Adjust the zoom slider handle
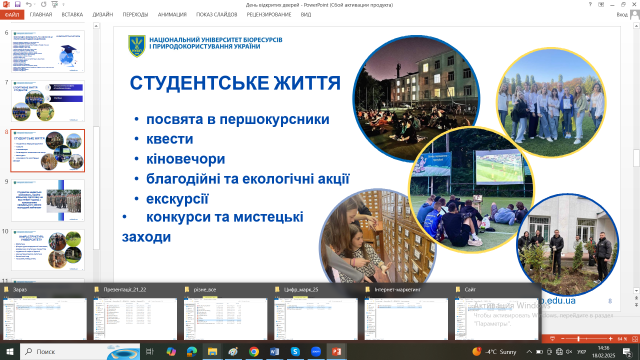The width and height of the screenshot is (640, 360). 578,339
